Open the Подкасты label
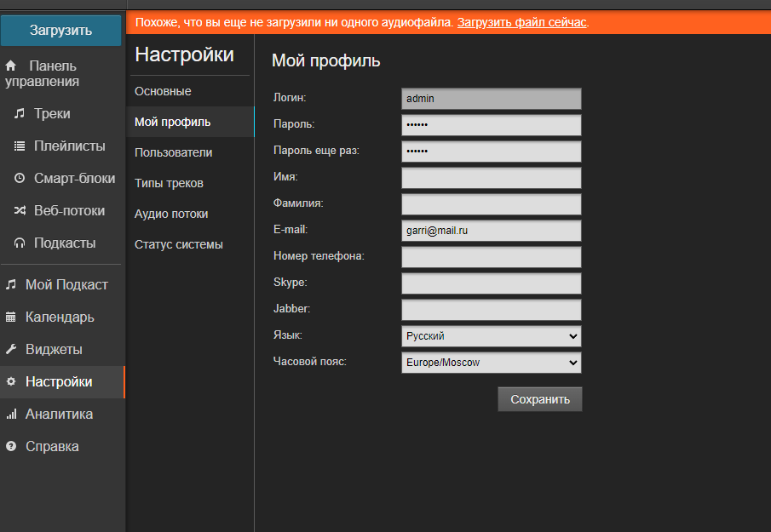Viewport: 771px width, 532px height. [x=65, y=243]
